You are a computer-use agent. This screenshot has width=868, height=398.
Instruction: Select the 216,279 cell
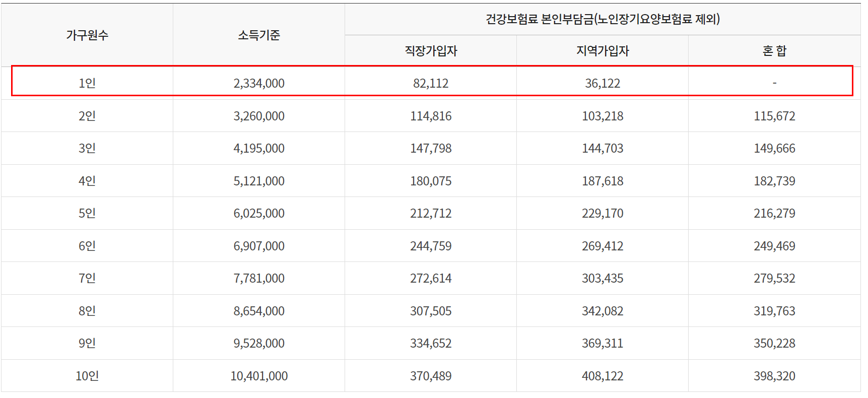point(774,213)
